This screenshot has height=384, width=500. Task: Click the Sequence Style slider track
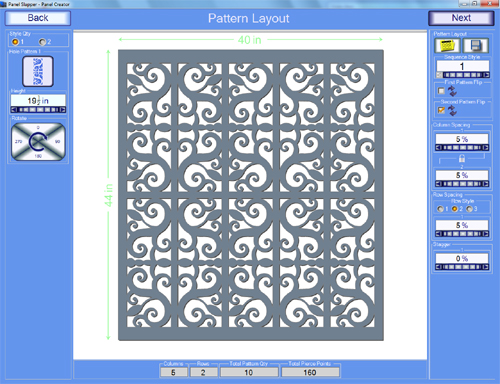[x=463, y=75]
